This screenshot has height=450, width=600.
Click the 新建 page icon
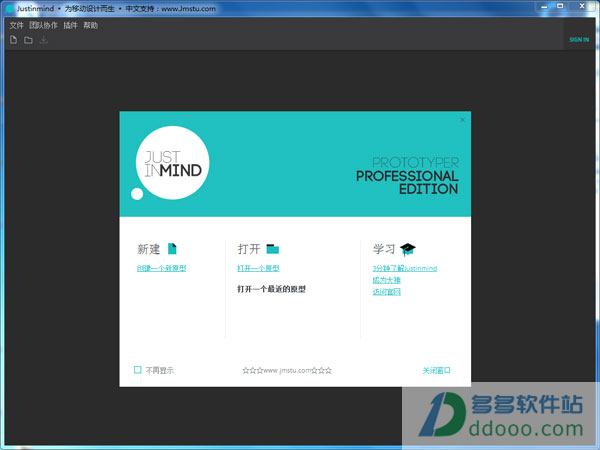tap(172, 249)
